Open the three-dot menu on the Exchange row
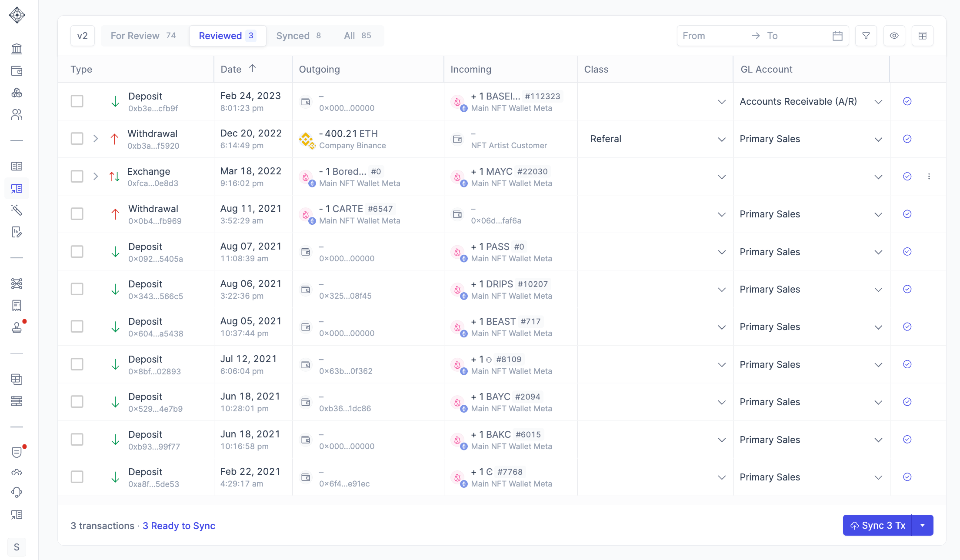The height and width of the screenshot is (560, 960). click(x=929, y=177)
